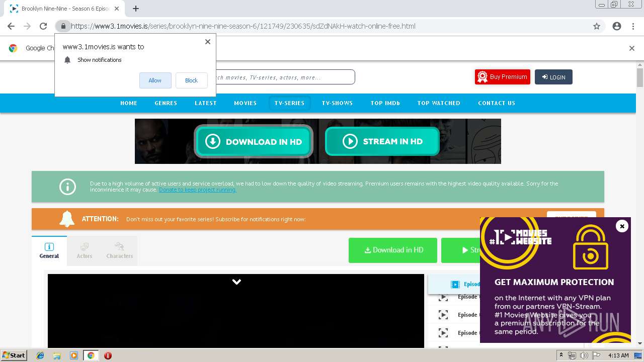
Task: Open LATEST in the navigation bar
Action: 206,103
